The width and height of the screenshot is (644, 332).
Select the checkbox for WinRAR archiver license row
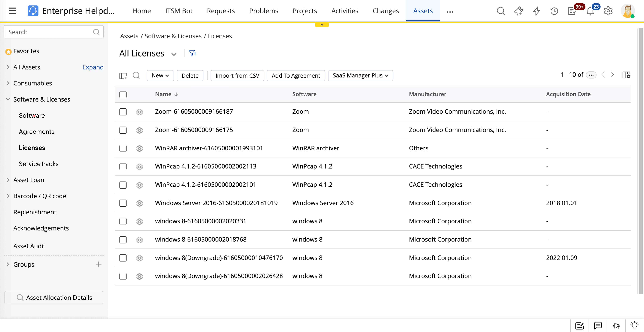click(x=123, y=148)
